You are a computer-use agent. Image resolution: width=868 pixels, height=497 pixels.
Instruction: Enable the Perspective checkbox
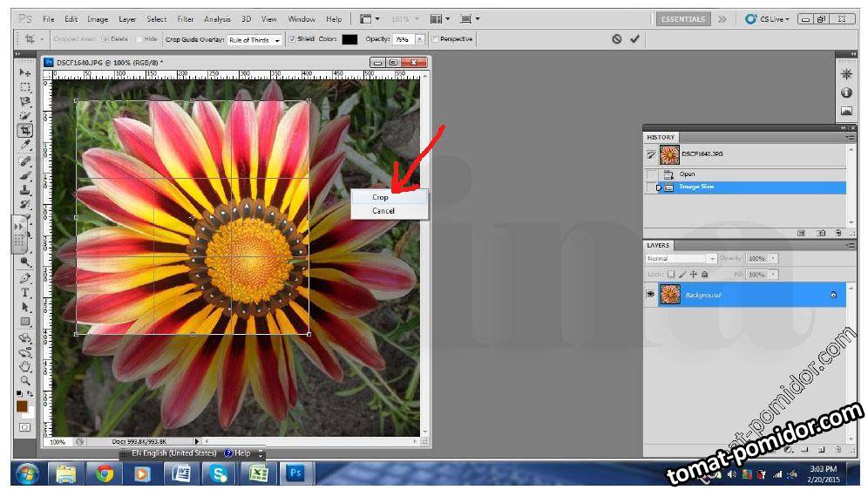click(435, 39)
